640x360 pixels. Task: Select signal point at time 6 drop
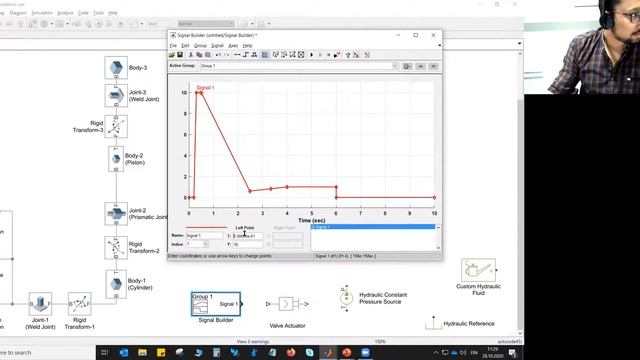pos(336,187)
